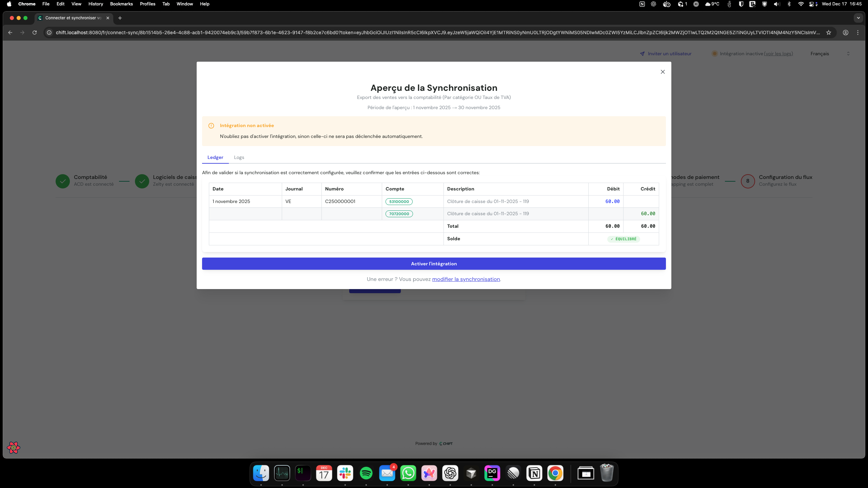Click the 'Activer l'intégration' button
868x488 pixels.
433,263
